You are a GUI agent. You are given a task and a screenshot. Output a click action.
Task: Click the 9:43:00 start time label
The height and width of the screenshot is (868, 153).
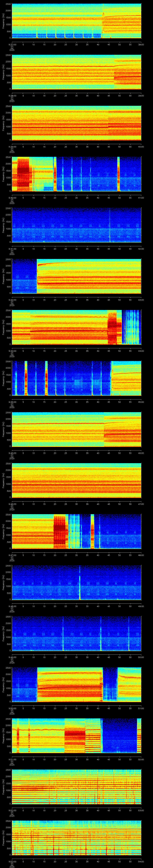point(12,351)
